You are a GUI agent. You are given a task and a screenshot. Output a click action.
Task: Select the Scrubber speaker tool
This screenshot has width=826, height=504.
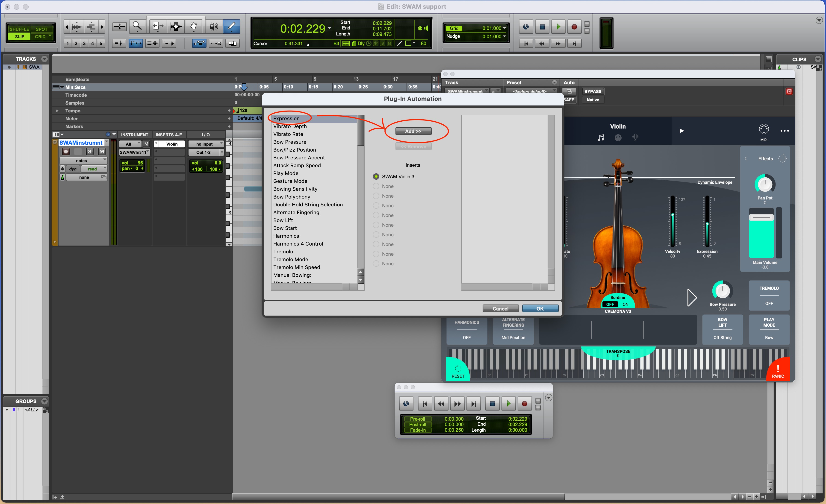point(214,26)
